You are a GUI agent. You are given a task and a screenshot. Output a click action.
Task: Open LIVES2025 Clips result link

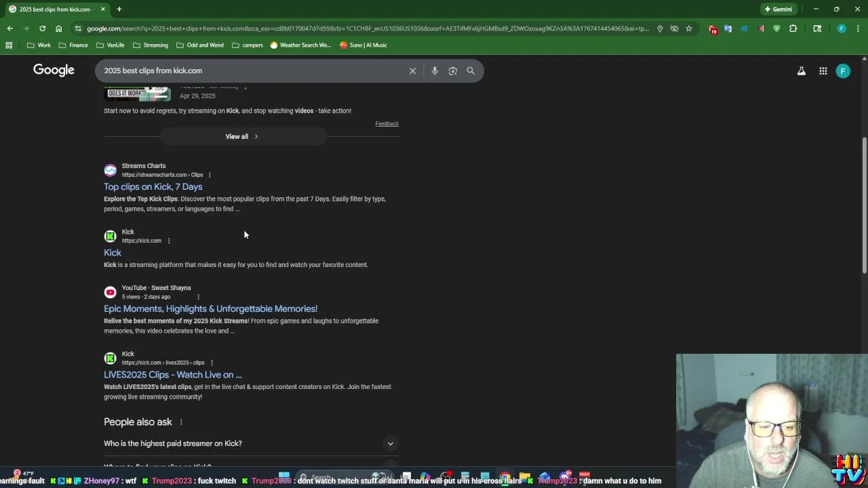pyautogui.click(x=173, y=375)
